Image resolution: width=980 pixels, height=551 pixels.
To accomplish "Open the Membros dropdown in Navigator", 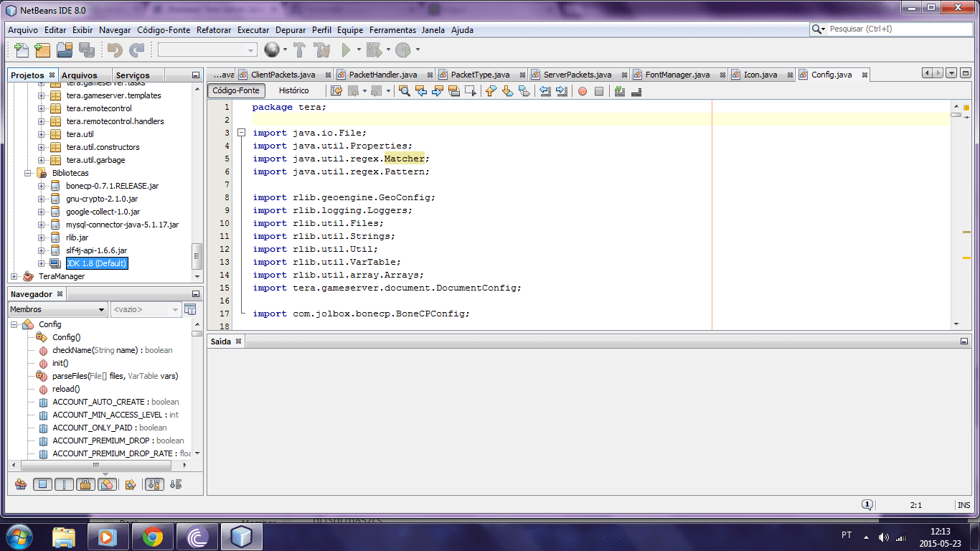I will pos(58,309).
